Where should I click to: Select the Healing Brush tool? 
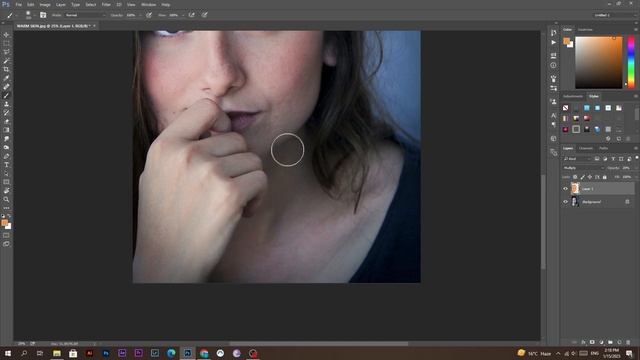tap(6, 87)
